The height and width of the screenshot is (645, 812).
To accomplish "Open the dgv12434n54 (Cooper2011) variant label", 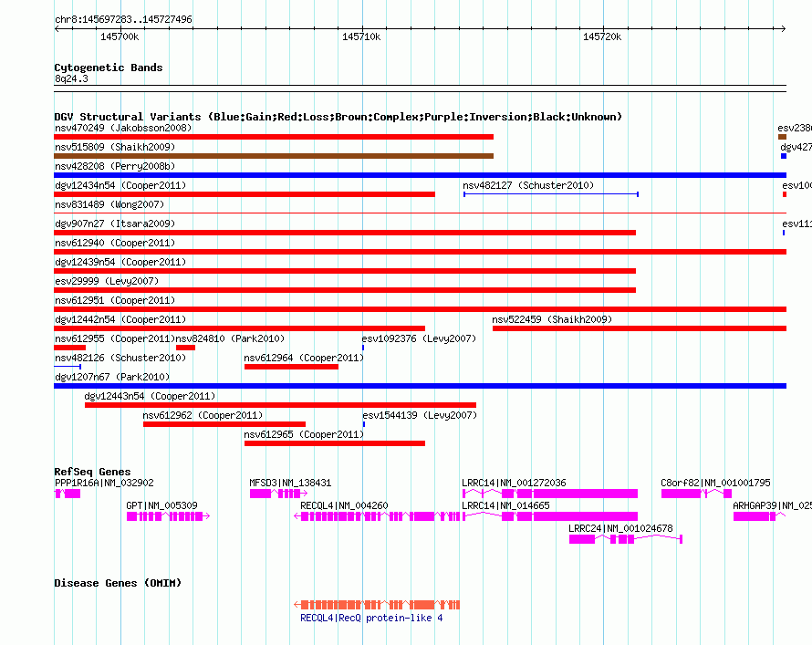I will click(120, 185).
